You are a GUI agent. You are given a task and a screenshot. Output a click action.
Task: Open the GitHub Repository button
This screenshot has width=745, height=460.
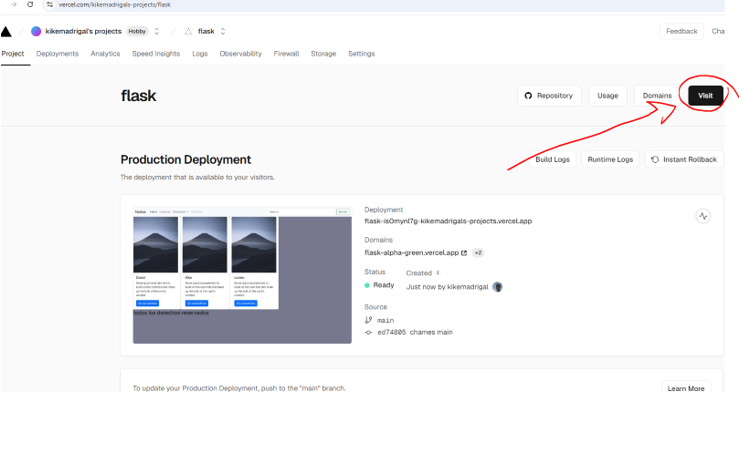549,96
